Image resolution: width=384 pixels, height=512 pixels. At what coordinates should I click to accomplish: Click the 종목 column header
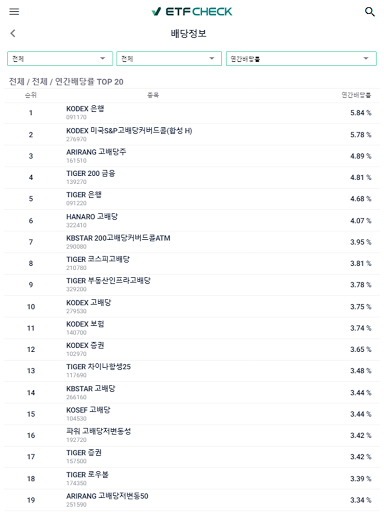click(x=153, y=95)
